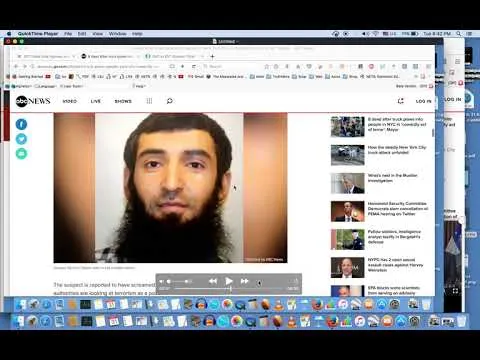Open Launchpad in the bottom dock
The height and width of the screenshot is (360, 480).
tap(32, 321)
